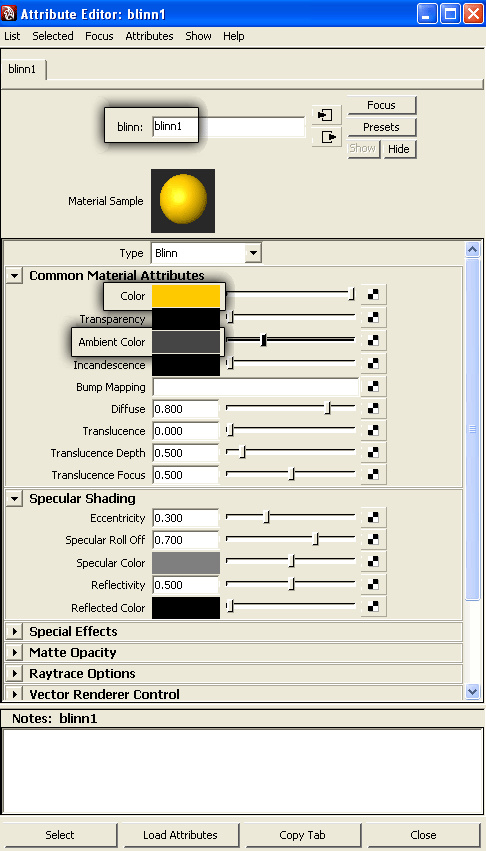Switch to the blinn1 tab
This screenshot has height=851, width=486.
(23, 70)
